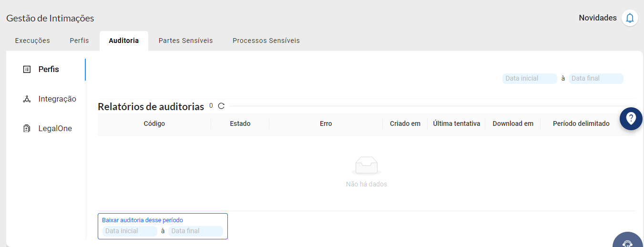Image resolution: width=644 pixels, height=247 pixels.
Task: Click the Erro column header
Action: pyautogui.click(x=326, y=123)
